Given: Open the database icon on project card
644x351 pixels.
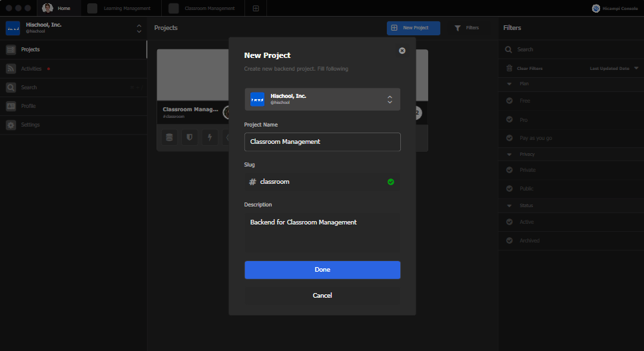Looking at the screenshot, I should [x=170, y=138].
